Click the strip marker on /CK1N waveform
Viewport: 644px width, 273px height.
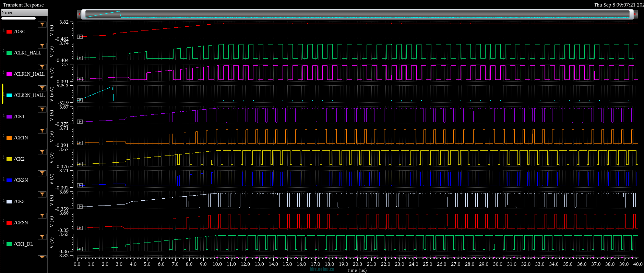(x=80, y=143)
